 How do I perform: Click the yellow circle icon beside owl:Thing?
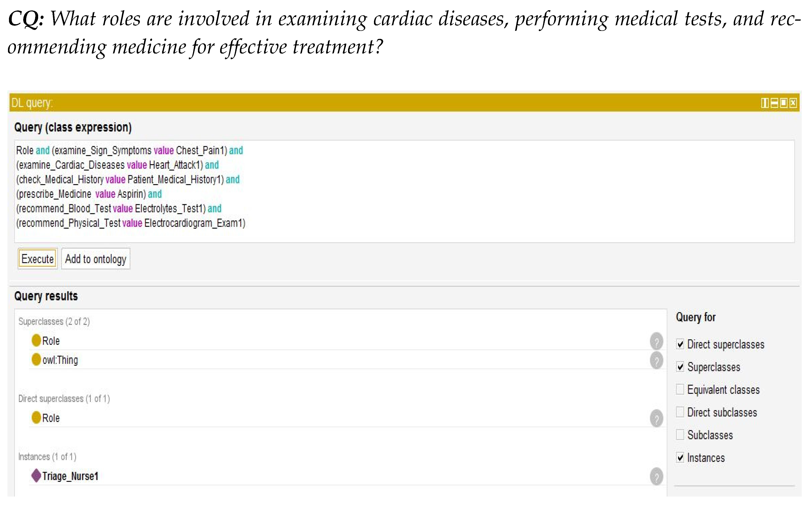pos(36,360)
